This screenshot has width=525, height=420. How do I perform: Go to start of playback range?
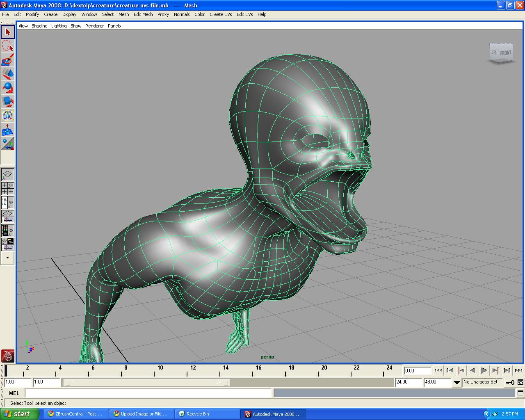tap(438, 370)
